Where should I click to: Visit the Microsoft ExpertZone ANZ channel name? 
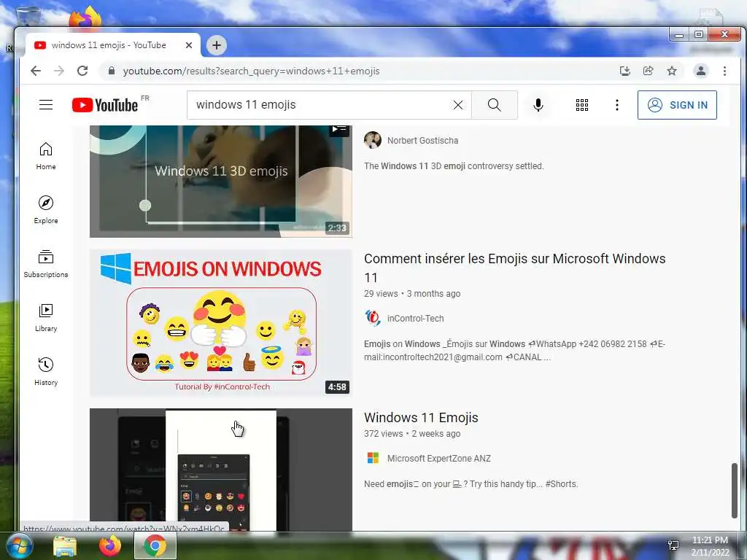(438, 458)
